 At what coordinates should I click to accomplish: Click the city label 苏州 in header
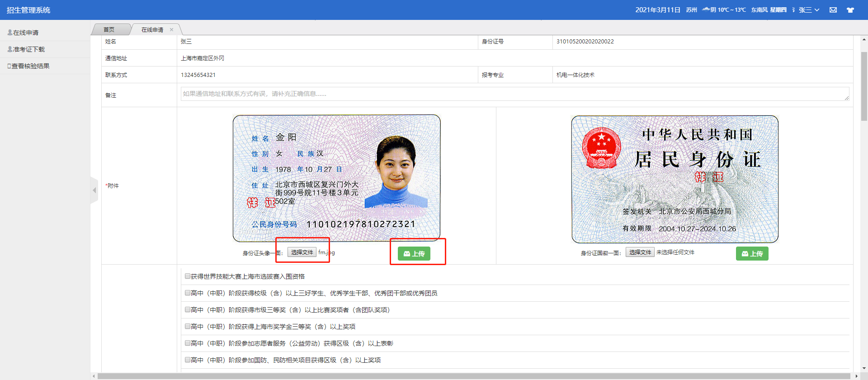(x=691, y=10)
